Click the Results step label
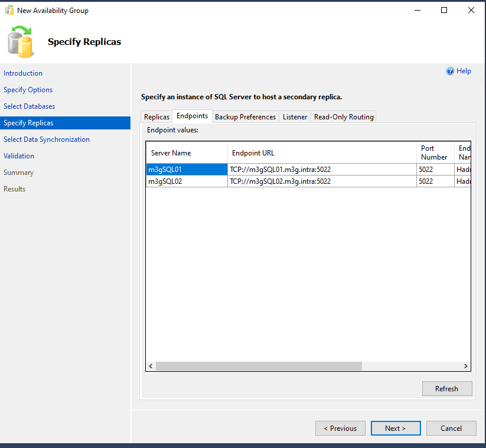This screenshot has width=486, height=448. pos(15,189)
